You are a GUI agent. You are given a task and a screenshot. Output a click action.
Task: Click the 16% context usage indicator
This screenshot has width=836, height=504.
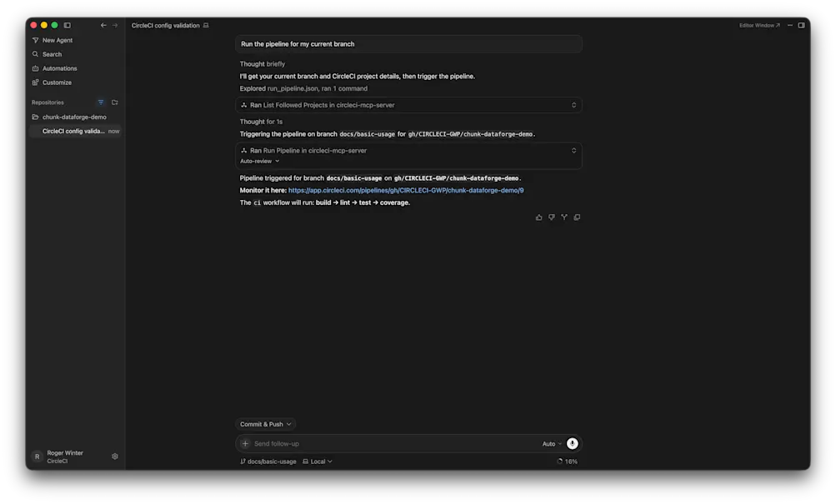pyautogui.click(x=568, y=462)
